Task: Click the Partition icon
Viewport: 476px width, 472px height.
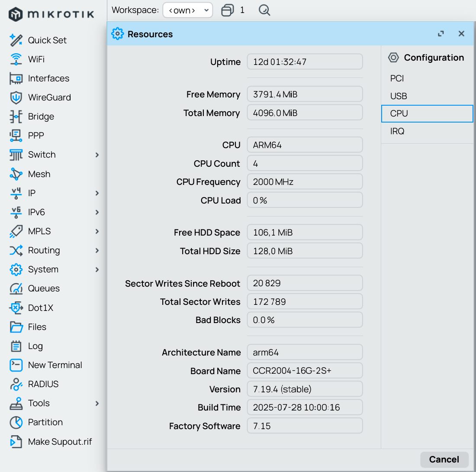Action: [x=15, y=422]
